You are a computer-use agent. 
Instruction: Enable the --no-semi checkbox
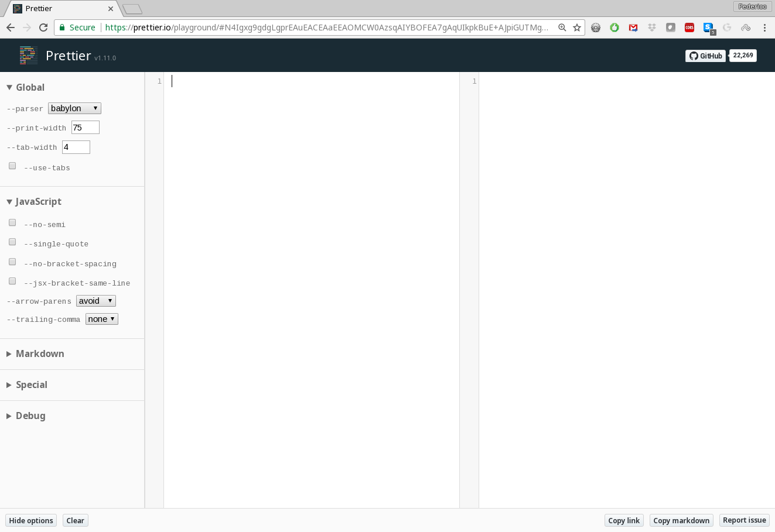pos(12,223)
